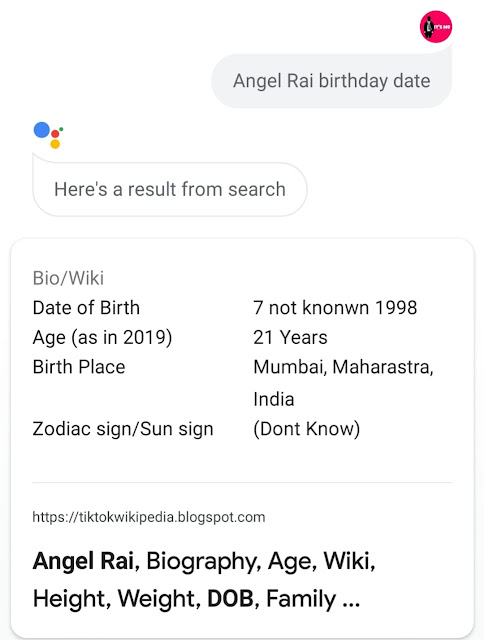
Task: Tap 'Height, Weight, DOB, Family ...' title line
Action: pos(196,599)
